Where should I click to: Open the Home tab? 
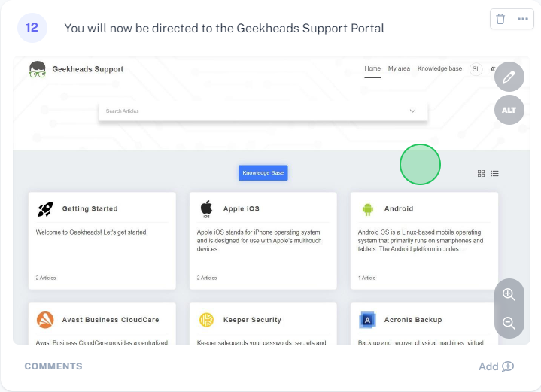tap(372, 68)
